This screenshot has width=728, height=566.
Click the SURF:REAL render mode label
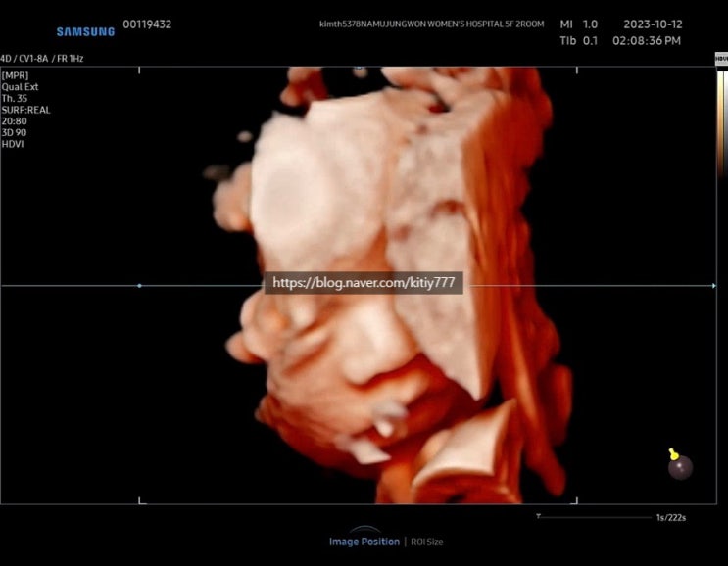pos(26,110)
